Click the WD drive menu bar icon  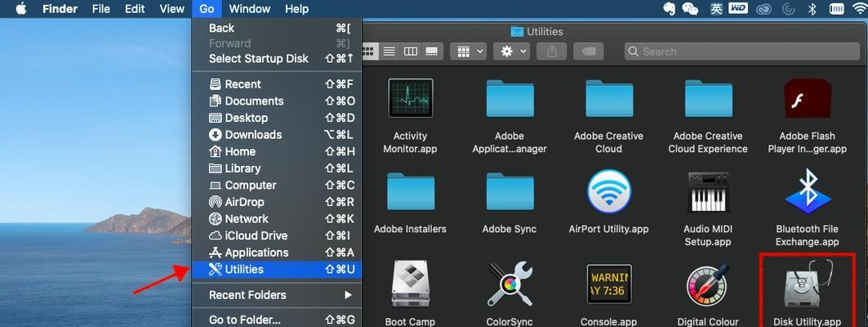pos(738,9)
